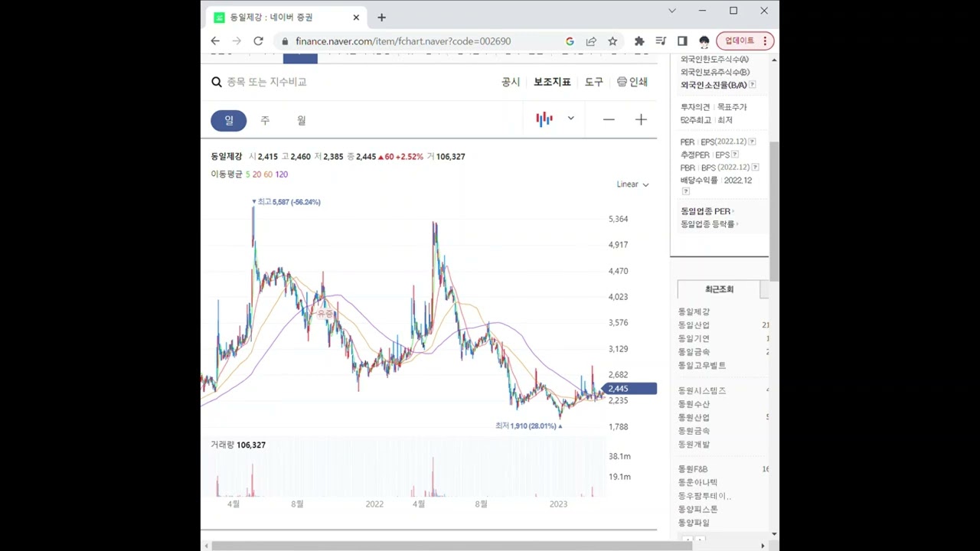The width and height of the screenshot is (980, 551).
Task: Toggle the browser side panel icon
Action: pyautogui.click(x=682, y=41)
